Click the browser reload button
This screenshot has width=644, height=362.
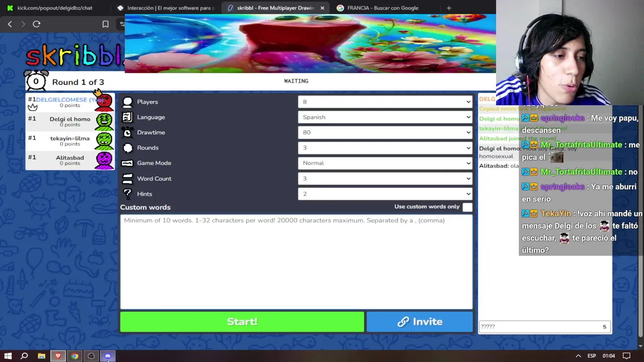(36, 24)
